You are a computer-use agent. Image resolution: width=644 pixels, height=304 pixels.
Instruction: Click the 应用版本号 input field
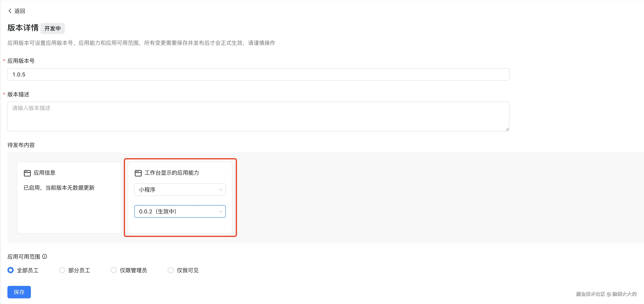[258, 74]
